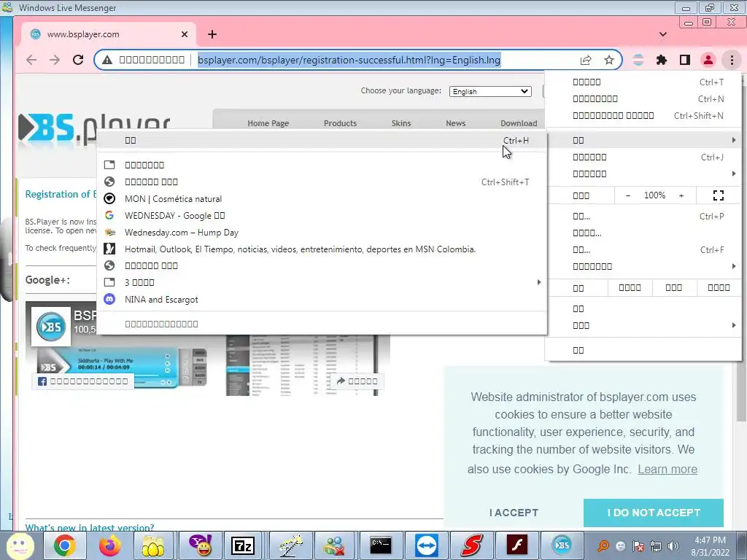747x560 pixels.
Task: Click the striped extension icon beside puzzle icon
Action: click(x=638, y=60)
